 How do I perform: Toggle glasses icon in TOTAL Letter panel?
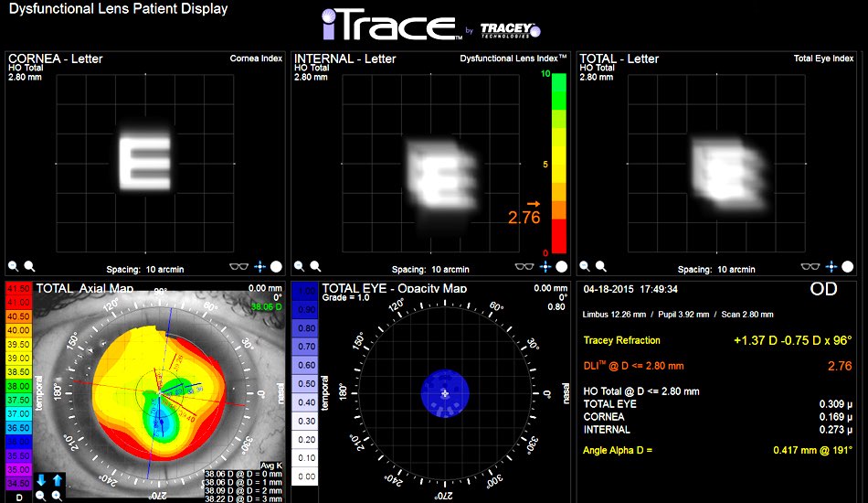(x=811, y=267)
